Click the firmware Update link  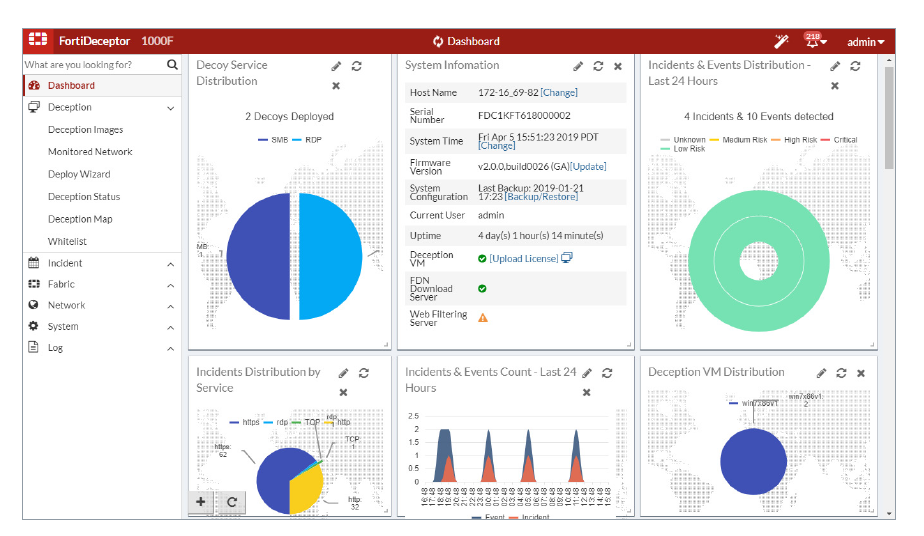point(588,167)
